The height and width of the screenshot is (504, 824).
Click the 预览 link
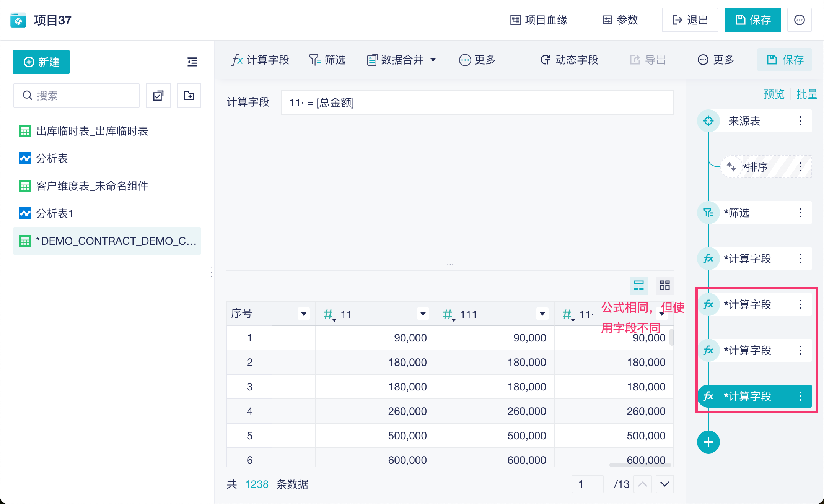coord(774,94)
